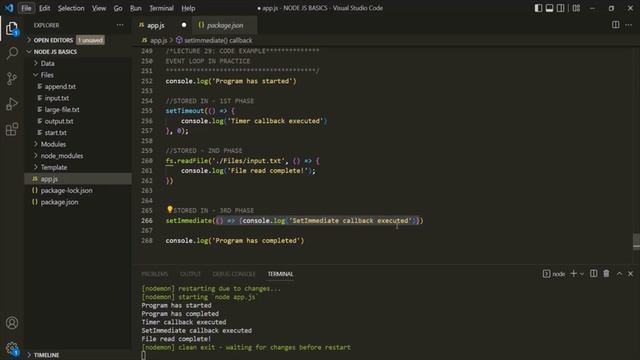Close the terminal panel
The height and width of the screenshot is (360, 640).
pos(630,273)
